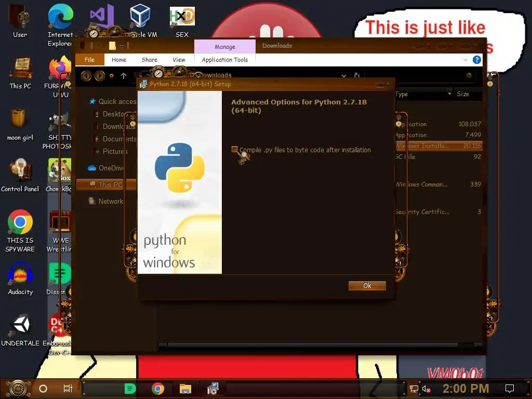Confirm advanced options with Ok button

coord(367,286)
